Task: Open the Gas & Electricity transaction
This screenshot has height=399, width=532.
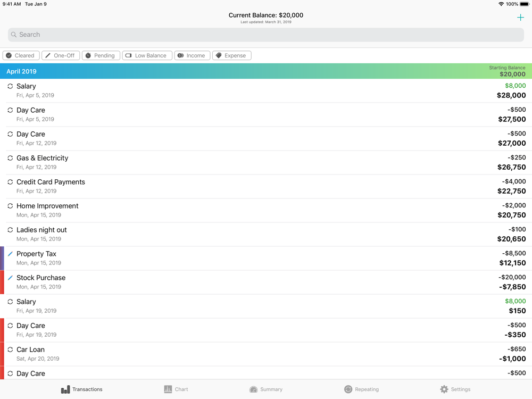Action: pyautogui.click(x=266, y=162)
